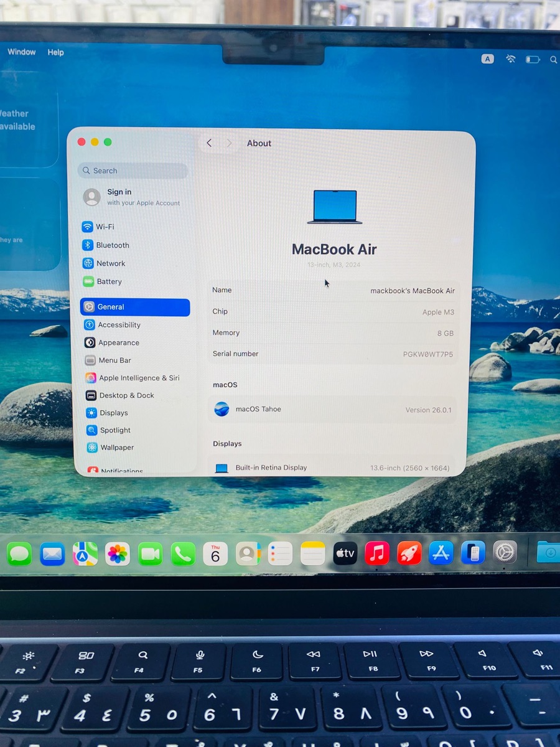Open Displays settings pane

107,413
